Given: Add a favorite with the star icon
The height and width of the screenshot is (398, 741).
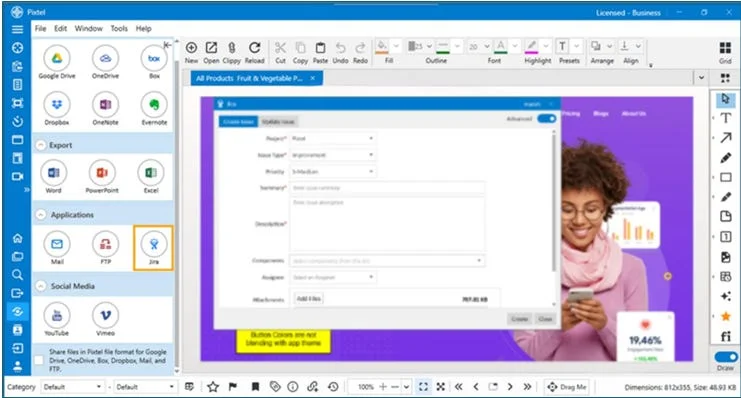Looking at the screenshot, I should click(213, 387).
